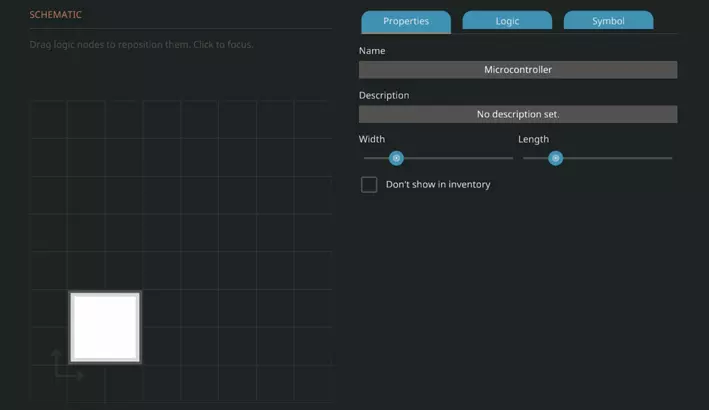This screenshot has height=410, width=709.
Task: Open the Logic tab
Action: (x=507, y=21)
